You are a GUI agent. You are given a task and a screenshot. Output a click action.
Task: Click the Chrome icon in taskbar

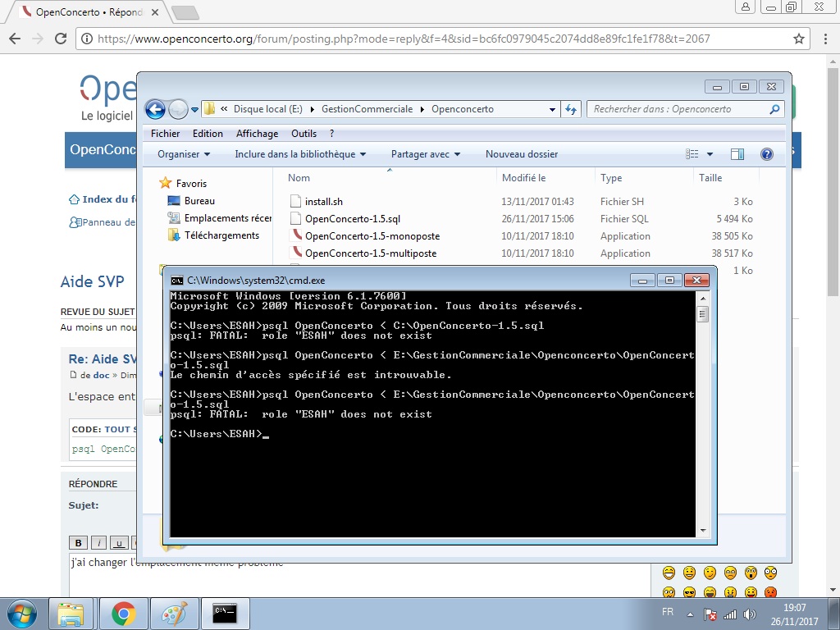point(124,614)
